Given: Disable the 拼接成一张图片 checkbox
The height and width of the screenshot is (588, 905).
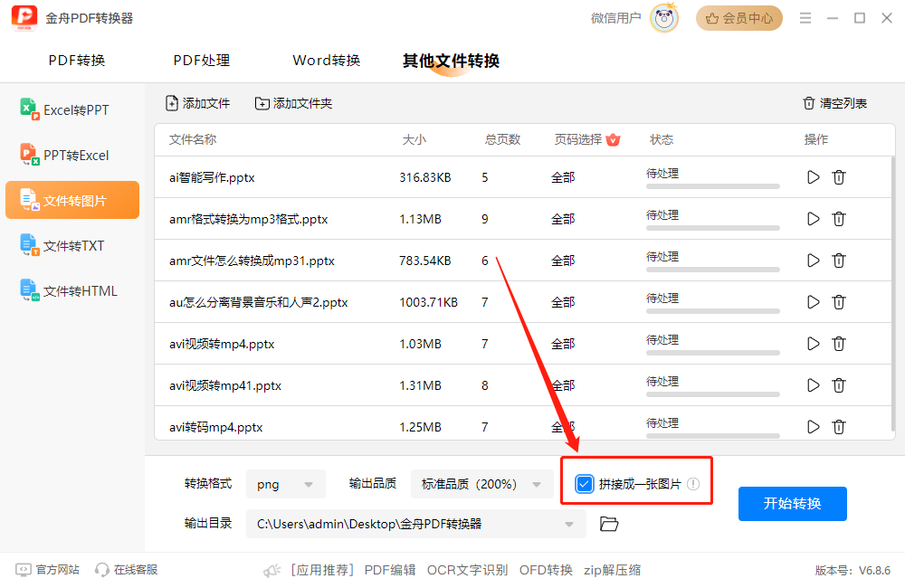Looking at the screenshot, I should tap(582, 484).
